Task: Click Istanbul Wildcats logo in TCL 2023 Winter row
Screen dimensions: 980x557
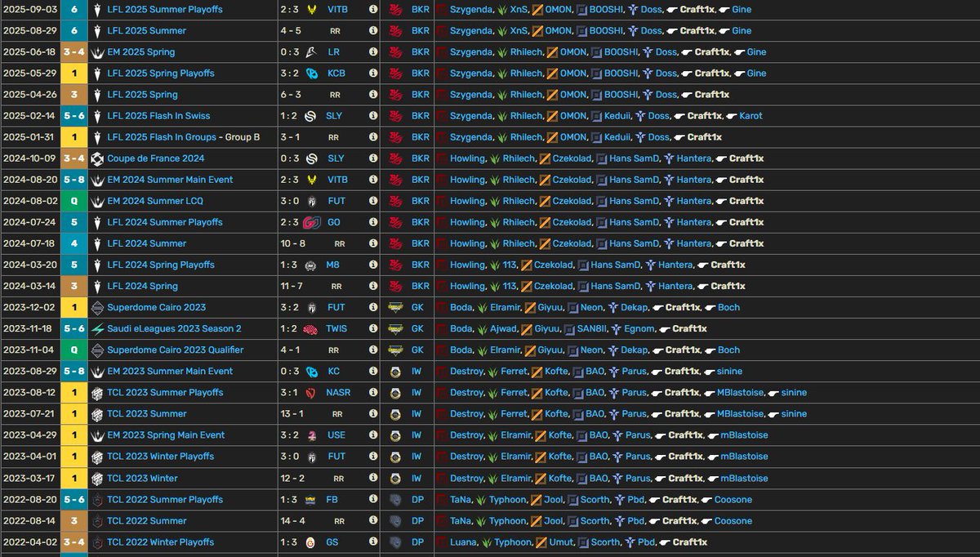Action: [x=395, y=478]
